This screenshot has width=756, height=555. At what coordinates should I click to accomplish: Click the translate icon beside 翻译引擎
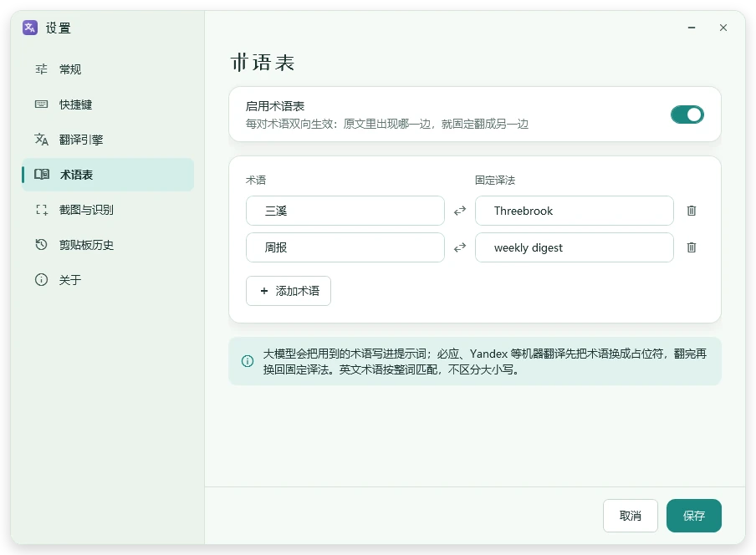point(42,140)
